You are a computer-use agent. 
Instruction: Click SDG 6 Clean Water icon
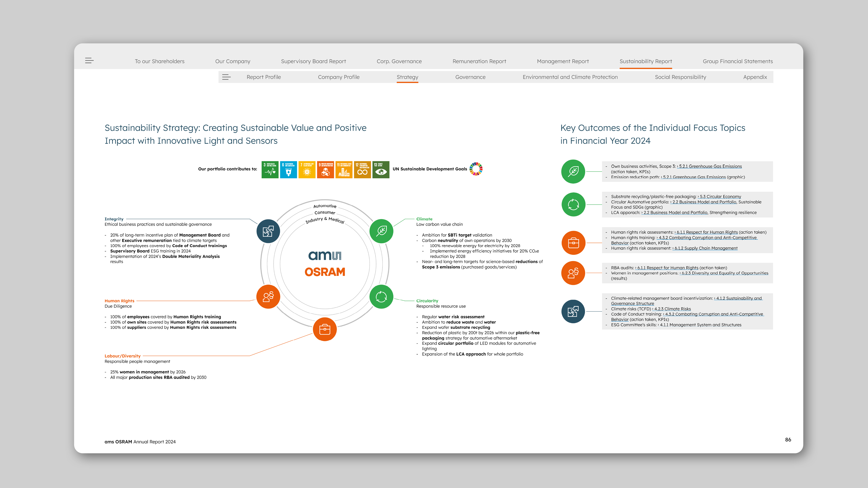click(x=288, y=169)
